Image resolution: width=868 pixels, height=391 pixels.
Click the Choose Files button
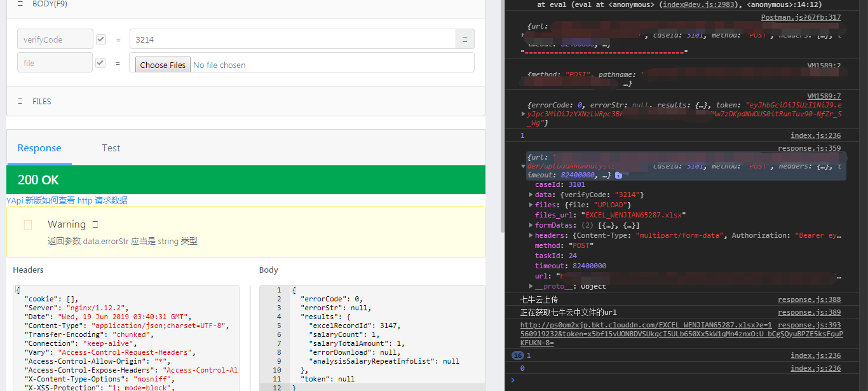pyautogui.click(x=162, y=64)
